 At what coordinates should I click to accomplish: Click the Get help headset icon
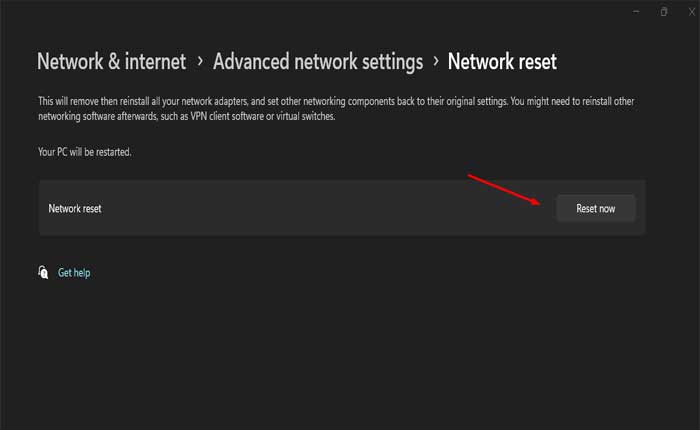click(x=42, y=272)
